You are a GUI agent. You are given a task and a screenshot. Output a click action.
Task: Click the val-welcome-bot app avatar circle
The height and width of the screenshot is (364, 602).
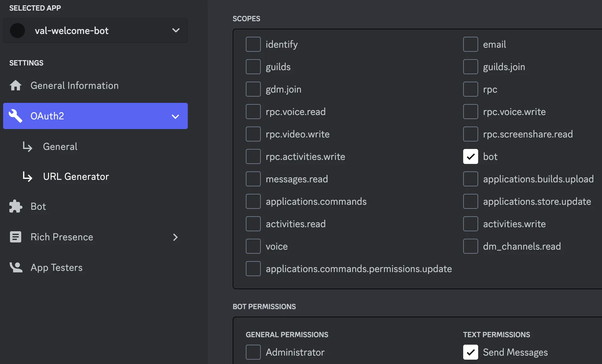pos(17,30)
